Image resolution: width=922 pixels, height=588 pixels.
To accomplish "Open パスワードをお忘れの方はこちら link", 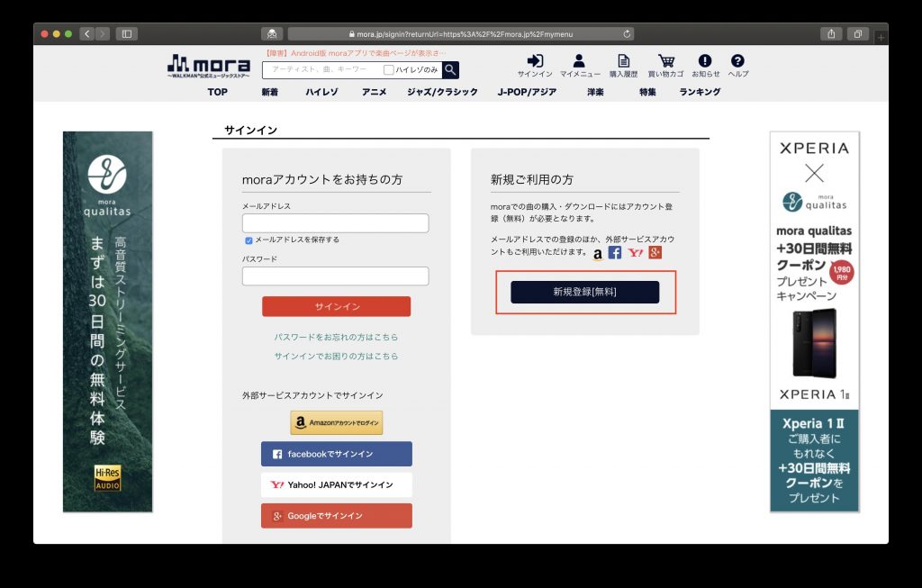I will pos(337,337).
